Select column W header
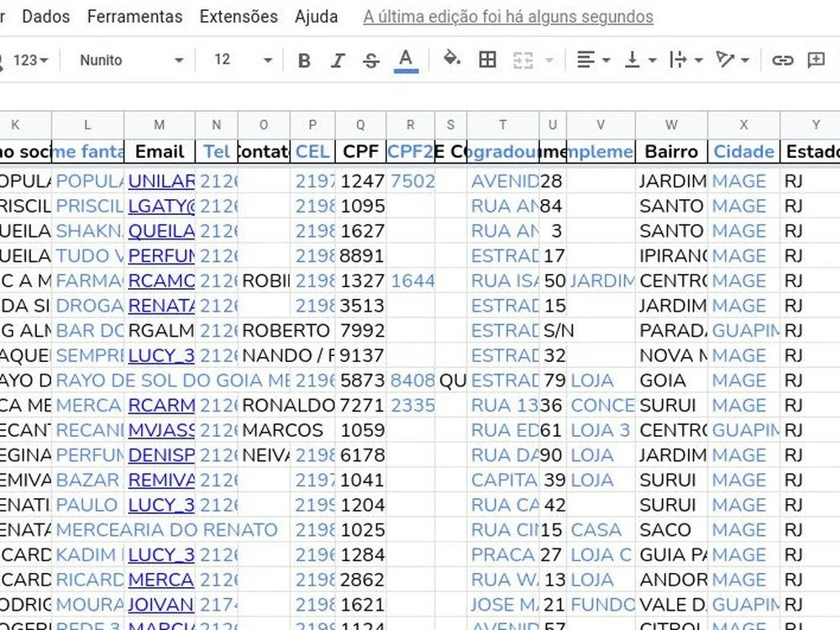840x630 pixels. [671, 125]
